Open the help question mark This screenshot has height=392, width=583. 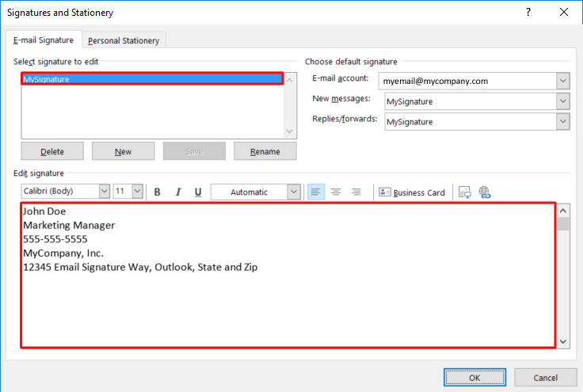tap(528, 12)
